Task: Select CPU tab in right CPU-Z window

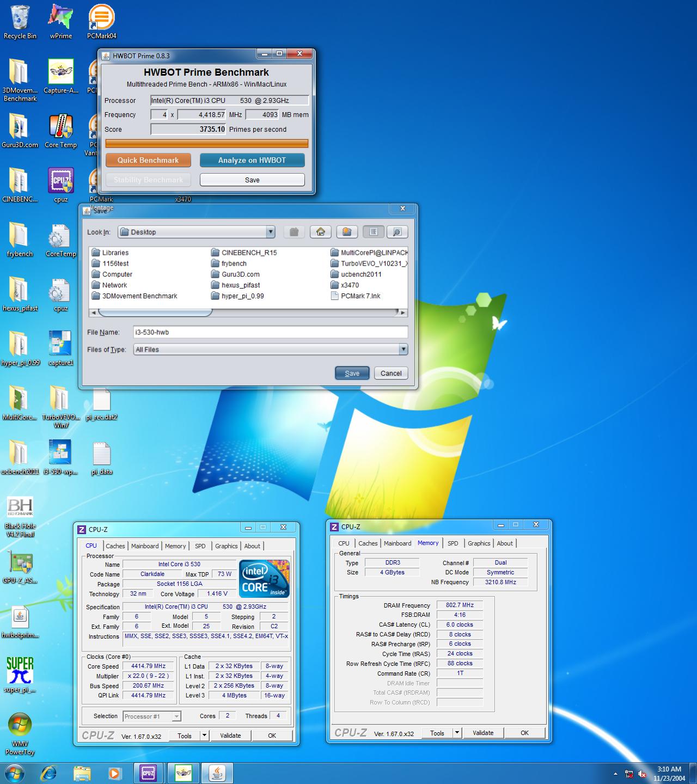Action: [344, 543]
